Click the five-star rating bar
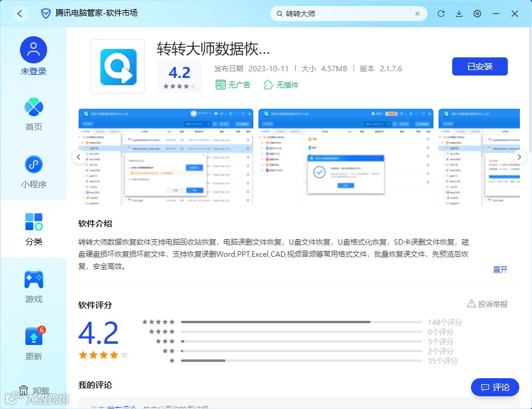 pyautogui.click(x=301, y=322)
